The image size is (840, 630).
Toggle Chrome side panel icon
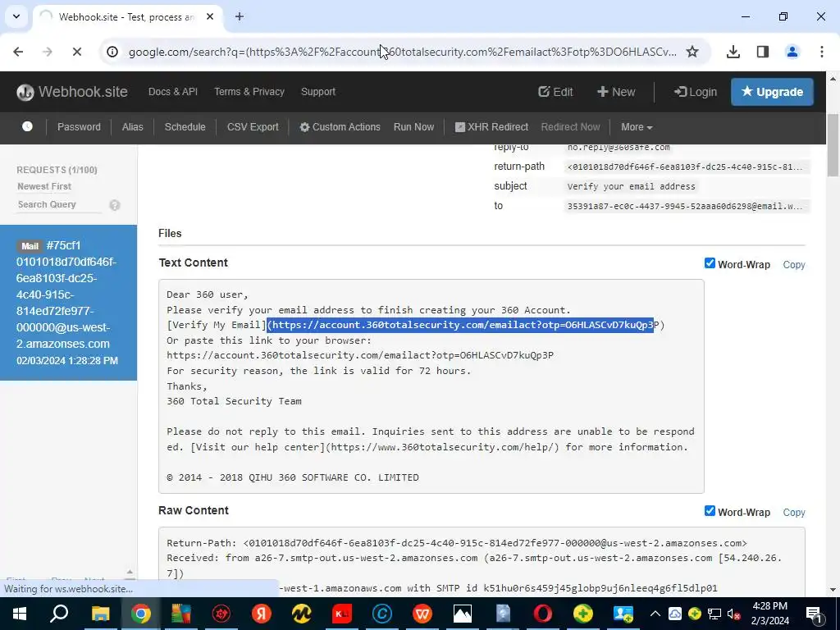(763, 52)
